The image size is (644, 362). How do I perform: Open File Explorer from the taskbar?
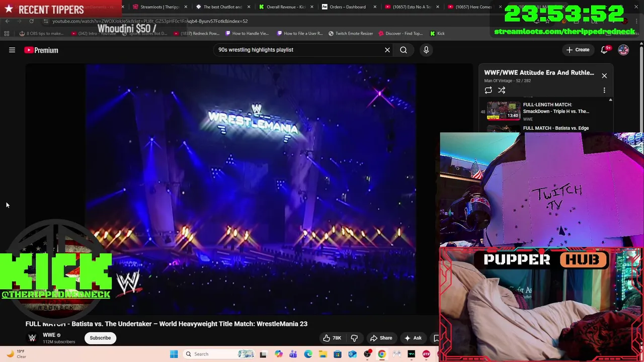coord(323,354)
